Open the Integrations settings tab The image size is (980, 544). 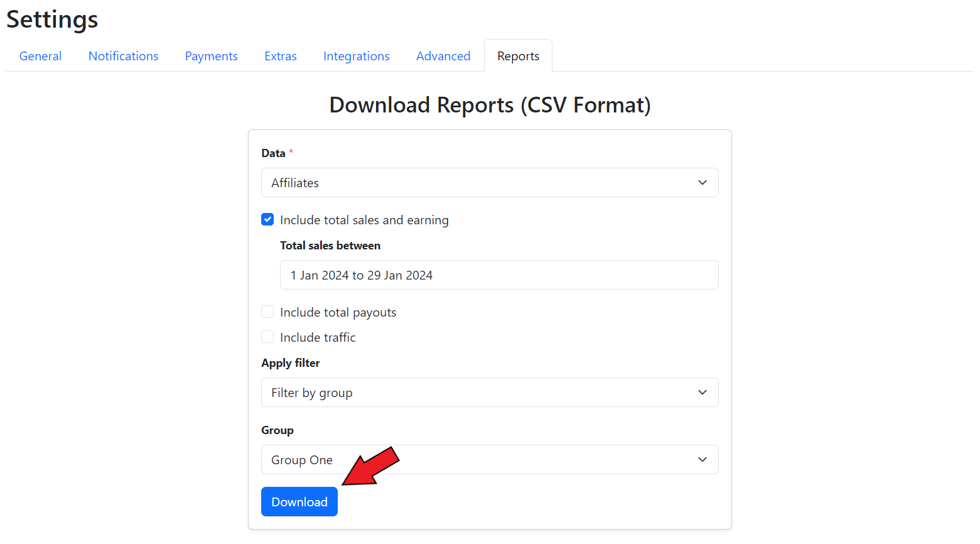point(356,56)
